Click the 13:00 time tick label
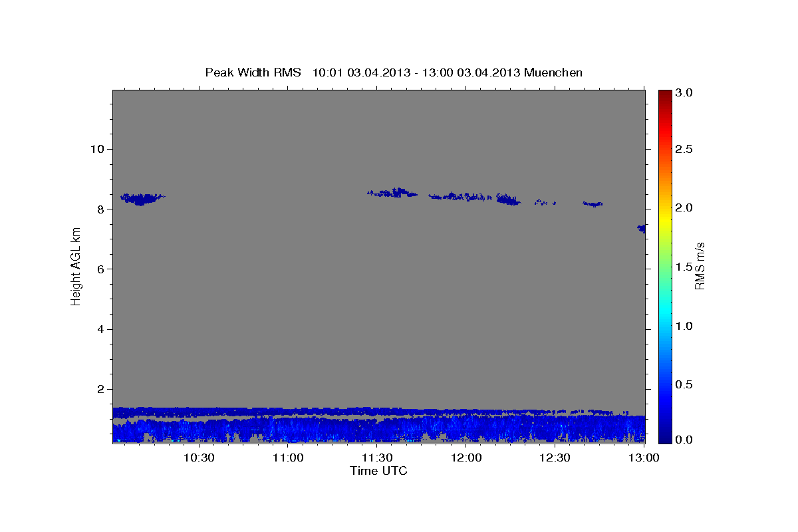798x532 pixels. [644, 458]
